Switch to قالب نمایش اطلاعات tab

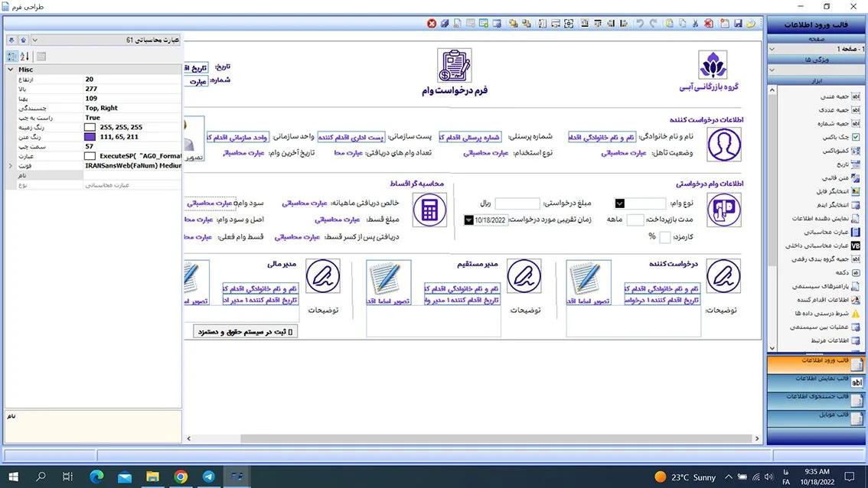click(816, 379)
